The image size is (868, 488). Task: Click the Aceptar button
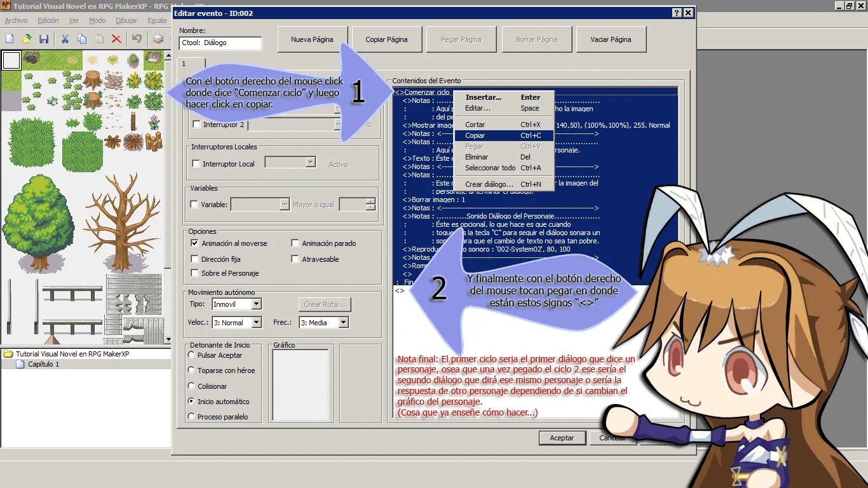click(x=562, y=438)
